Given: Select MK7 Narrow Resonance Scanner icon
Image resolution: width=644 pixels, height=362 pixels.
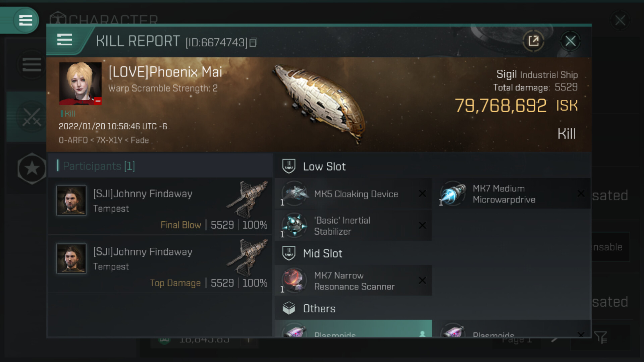Looking at the screenshot, I should tap(294, 281).
